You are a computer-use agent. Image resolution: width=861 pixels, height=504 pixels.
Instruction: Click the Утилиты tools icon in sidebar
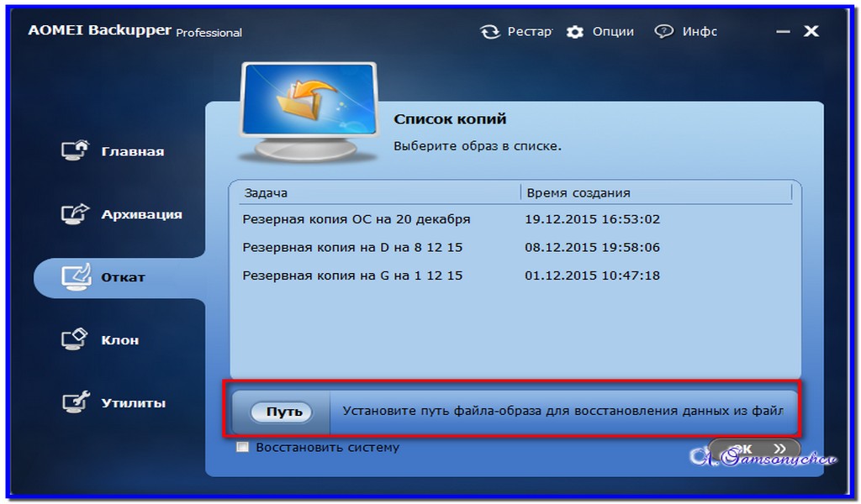[x=75, y=402]
